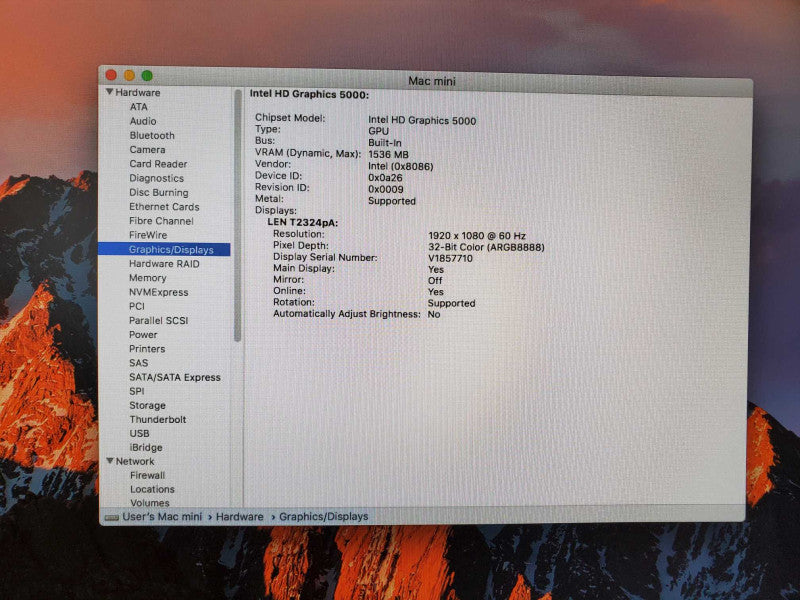Select SAS in the sidebar
The image size is (800, 600).
tap(139, 363)
